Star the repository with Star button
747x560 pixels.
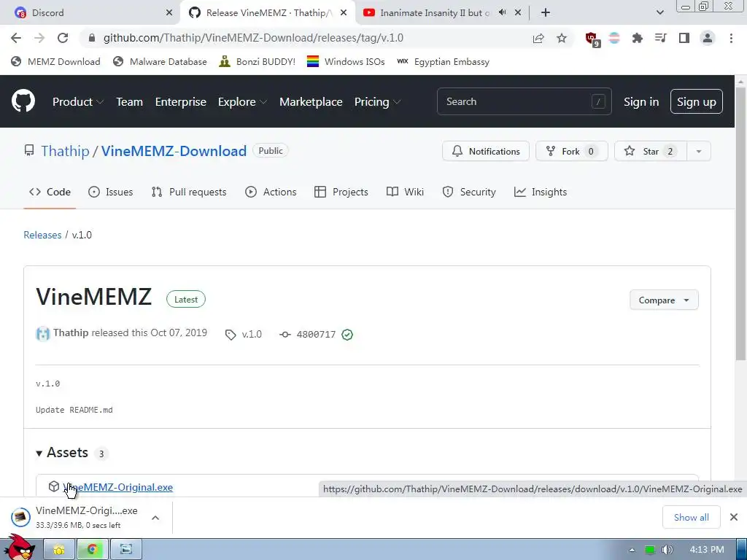point(650,151)
